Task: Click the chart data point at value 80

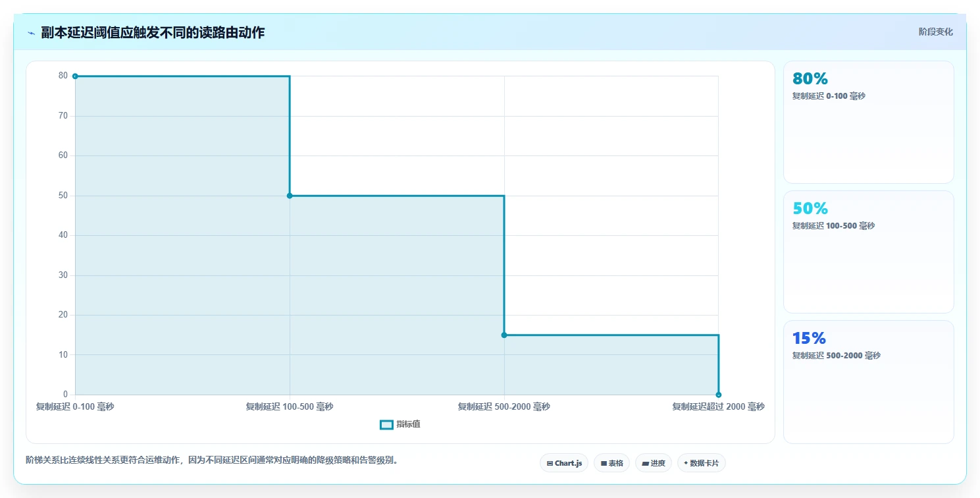Action: click(75, 76)
